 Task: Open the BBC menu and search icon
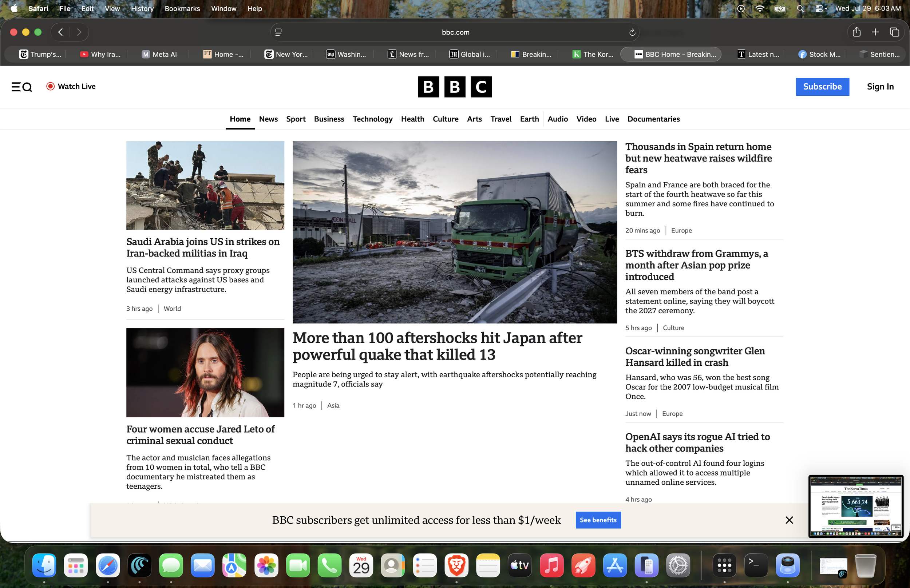(22, 87)
